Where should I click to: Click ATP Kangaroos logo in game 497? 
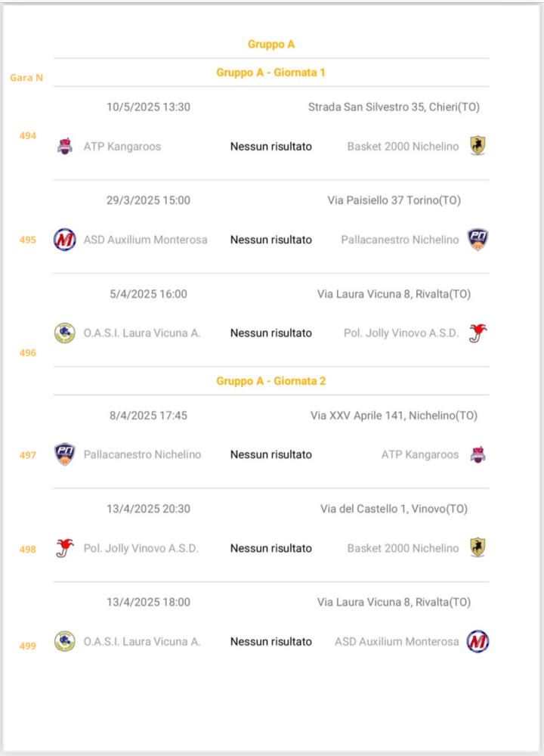[x=478, y=454]
